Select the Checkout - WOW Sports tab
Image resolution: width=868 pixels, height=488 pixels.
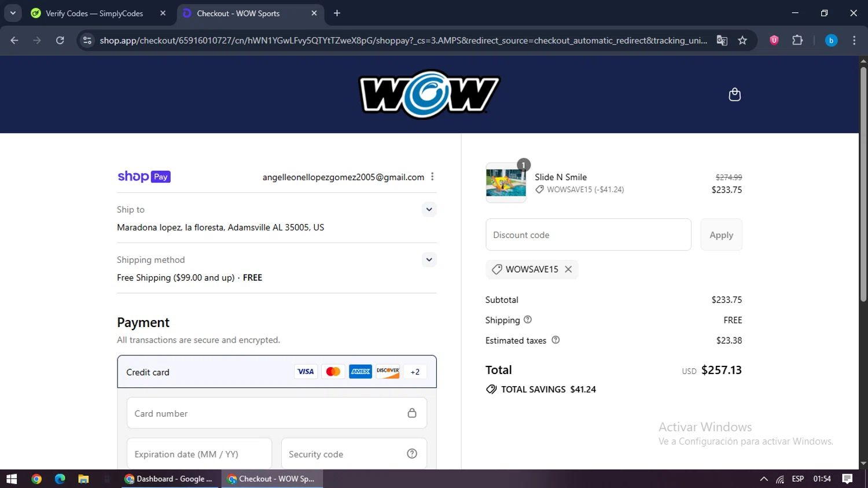[238, 13]
